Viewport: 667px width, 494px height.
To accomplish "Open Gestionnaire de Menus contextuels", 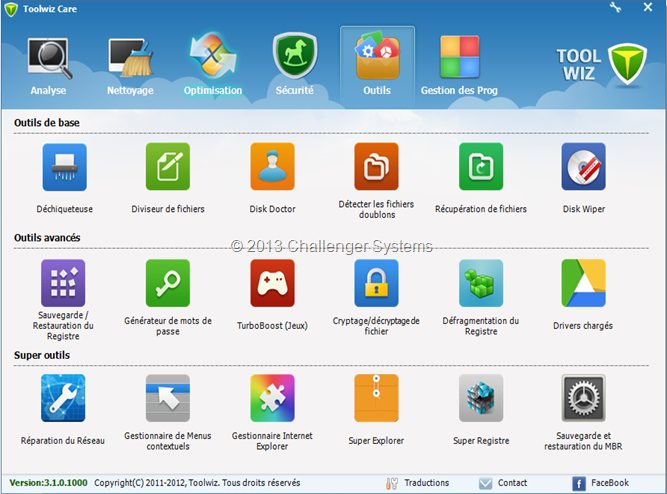I will [x=168, y=398].
